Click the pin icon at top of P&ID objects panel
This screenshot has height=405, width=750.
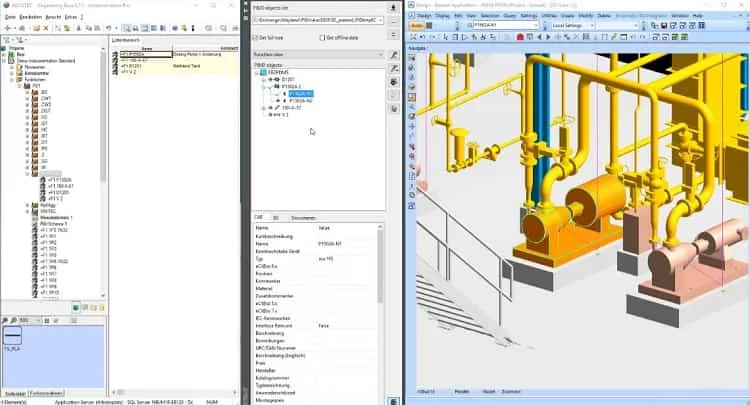coord(394,8)
